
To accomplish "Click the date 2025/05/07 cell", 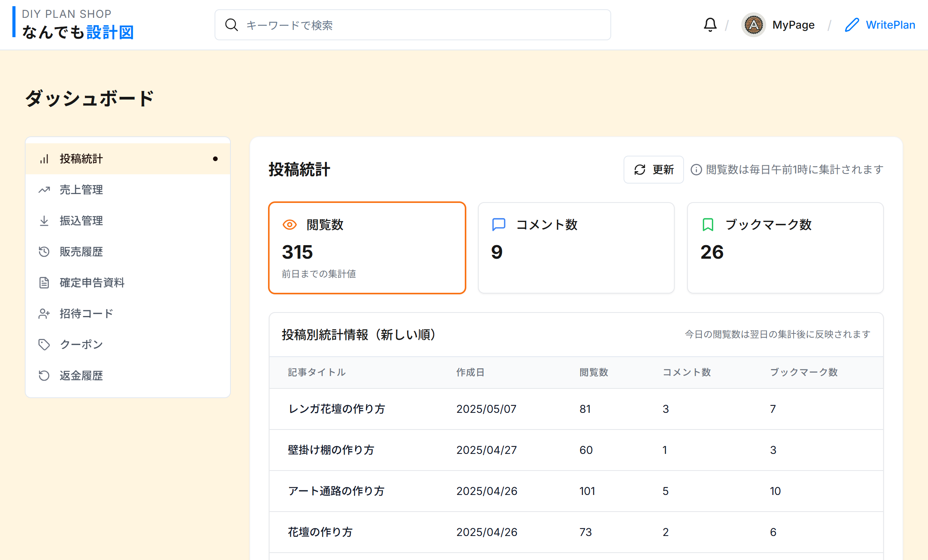I will [x=486, y=409].
